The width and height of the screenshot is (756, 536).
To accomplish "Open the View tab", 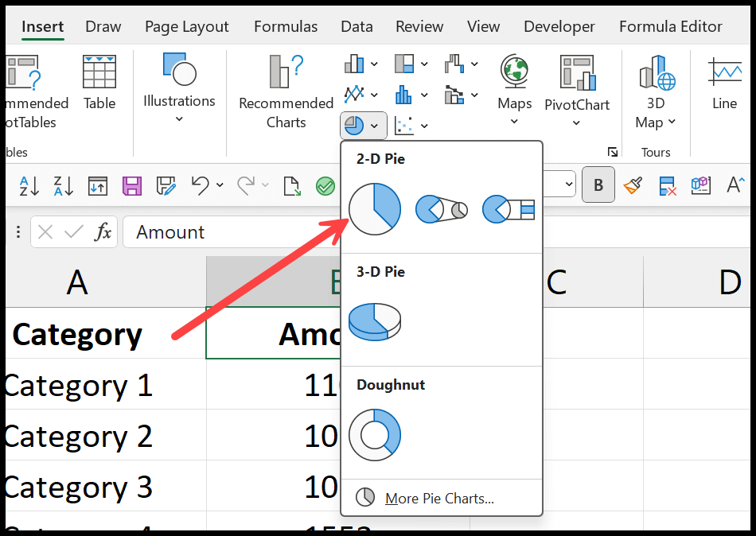I will click(483, 26).
